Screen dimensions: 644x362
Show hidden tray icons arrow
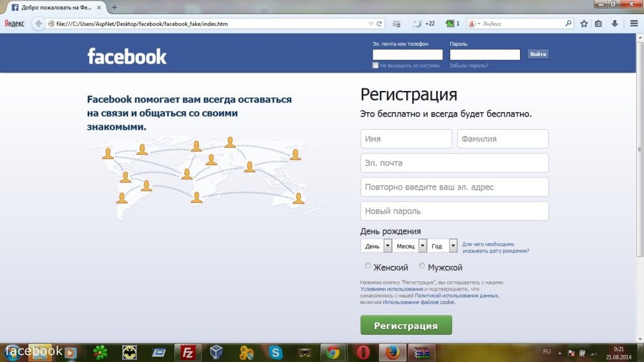[x=559, y=352]
